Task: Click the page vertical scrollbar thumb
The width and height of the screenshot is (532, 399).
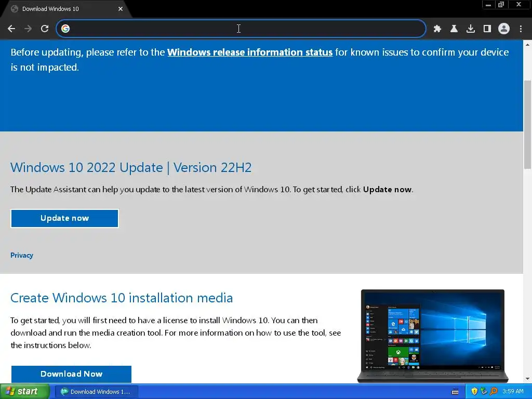Action: pyautogui.click(x=527, y=124)
